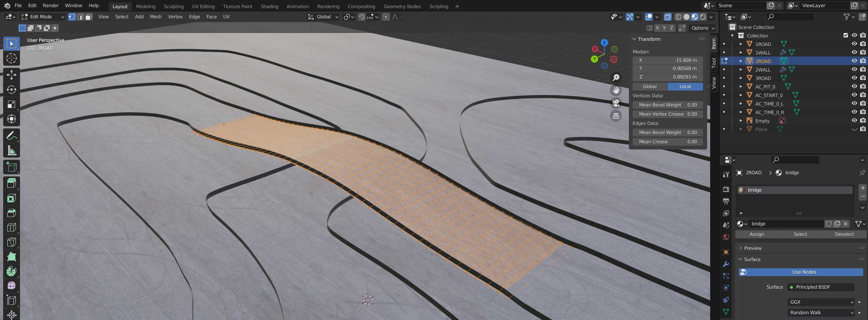
Task: Select the Add Cube tool
Action: pos(12,167)
